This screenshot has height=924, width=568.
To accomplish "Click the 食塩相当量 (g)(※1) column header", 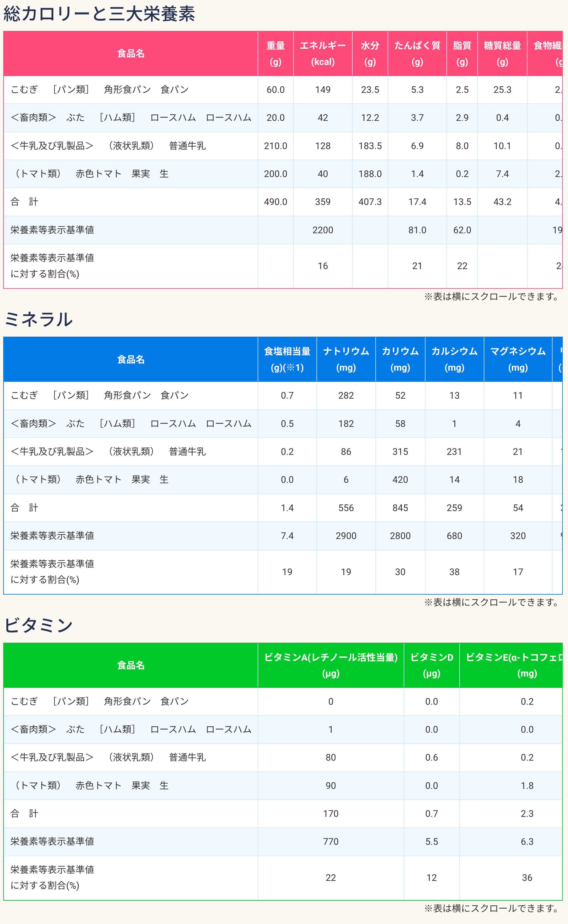I will tap(287, 360).
